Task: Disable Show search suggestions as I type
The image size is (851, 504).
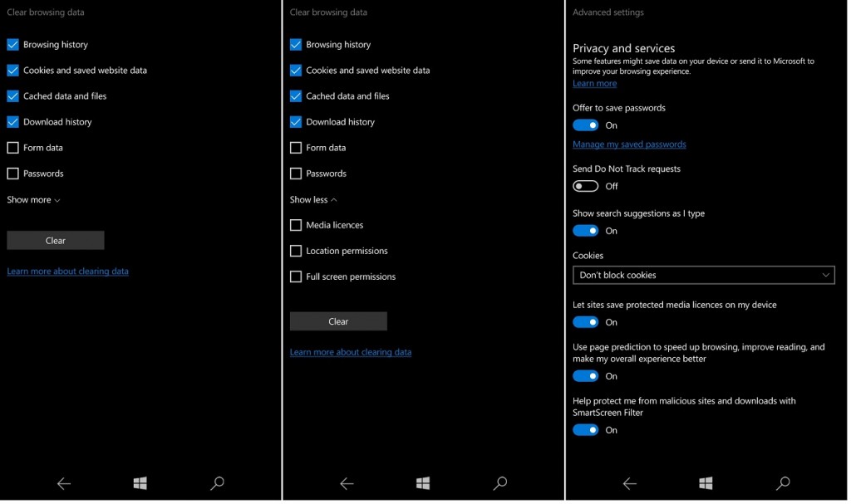Action: [586, 231]
